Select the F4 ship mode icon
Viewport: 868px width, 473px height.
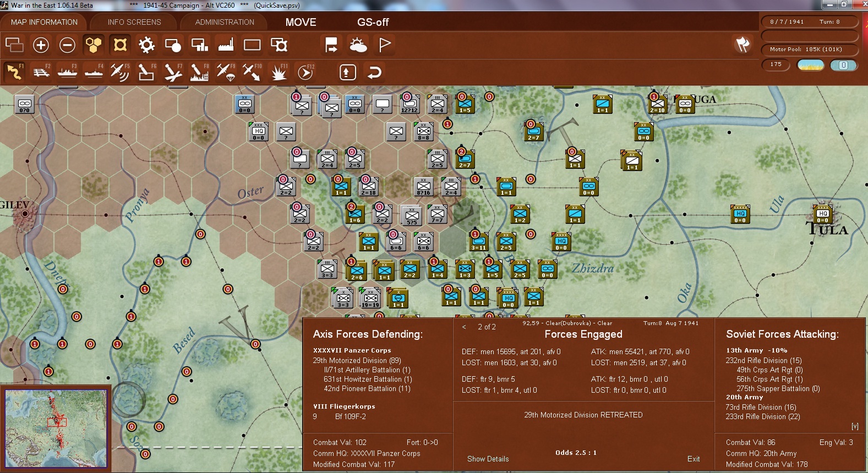(94, 72)
